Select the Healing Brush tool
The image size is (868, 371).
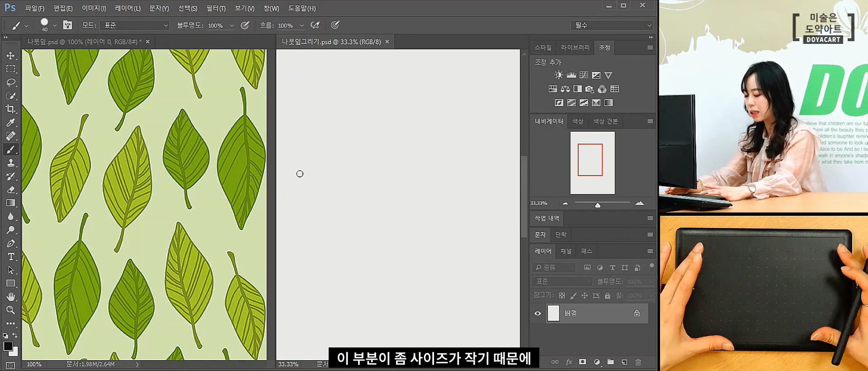click(11, 136)
